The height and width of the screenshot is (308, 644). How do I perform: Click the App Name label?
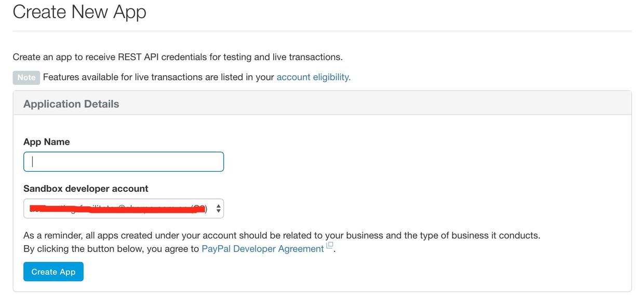click(47, 142)
